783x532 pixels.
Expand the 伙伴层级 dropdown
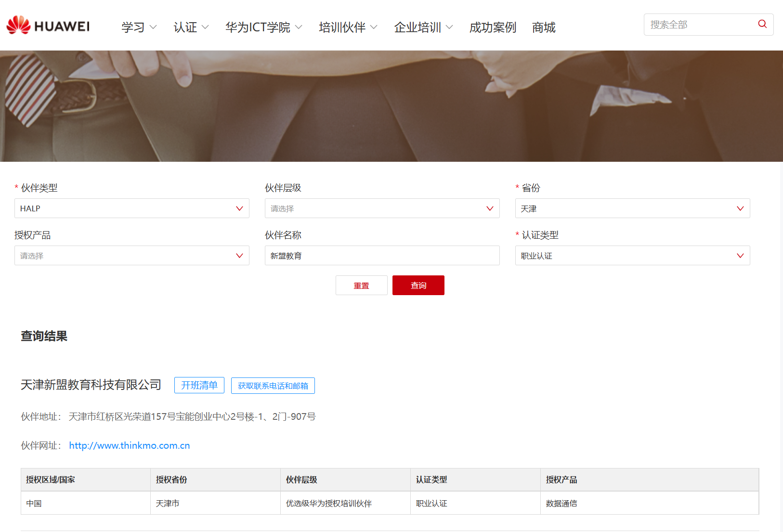coord(382,208)
